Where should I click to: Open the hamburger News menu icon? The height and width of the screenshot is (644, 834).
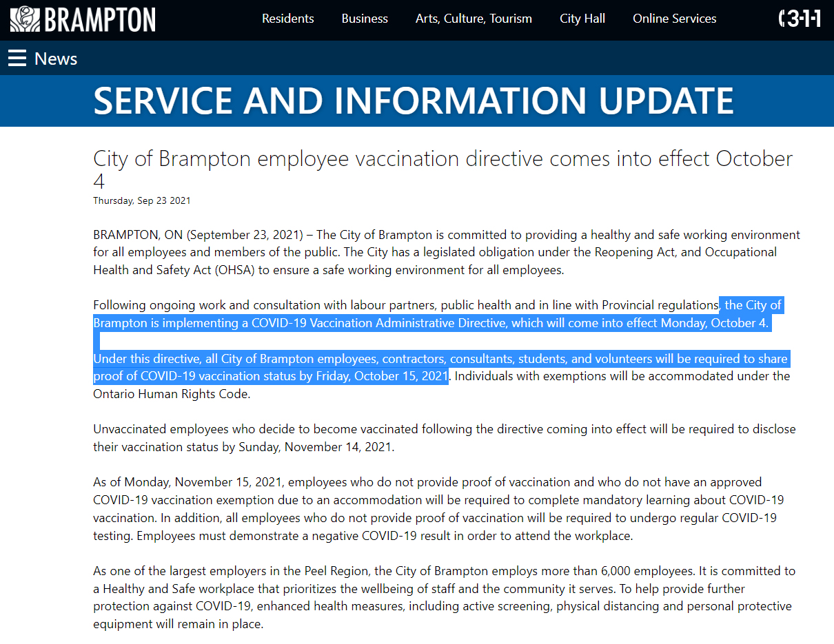(17, 59)
